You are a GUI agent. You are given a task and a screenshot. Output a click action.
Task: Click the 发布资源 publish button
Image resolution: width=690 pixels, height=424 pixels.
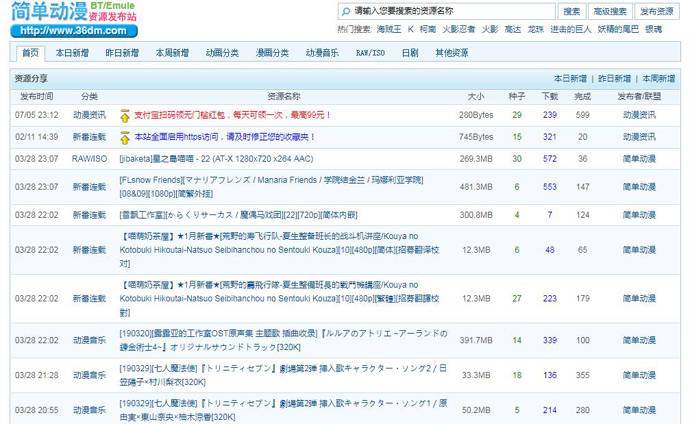click(656, 11)
